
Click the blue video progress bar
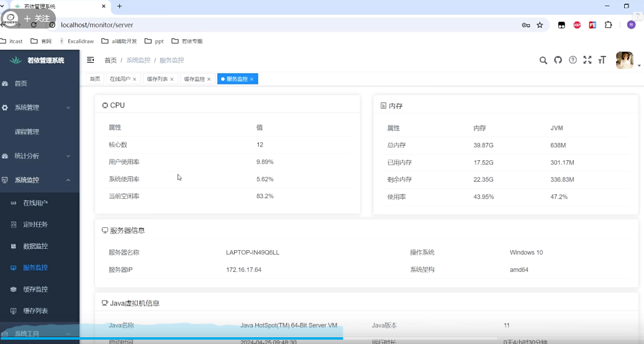click(x=171, y=338)
